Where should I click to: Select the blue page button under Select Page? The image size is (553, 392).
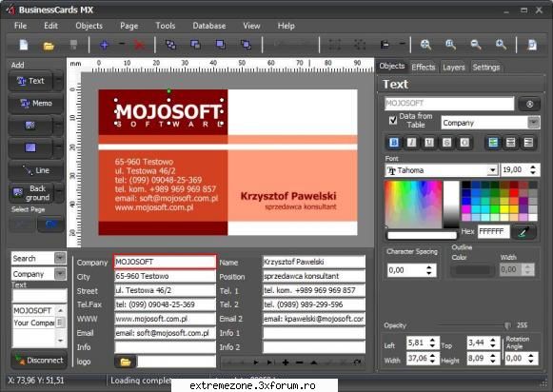50,225
